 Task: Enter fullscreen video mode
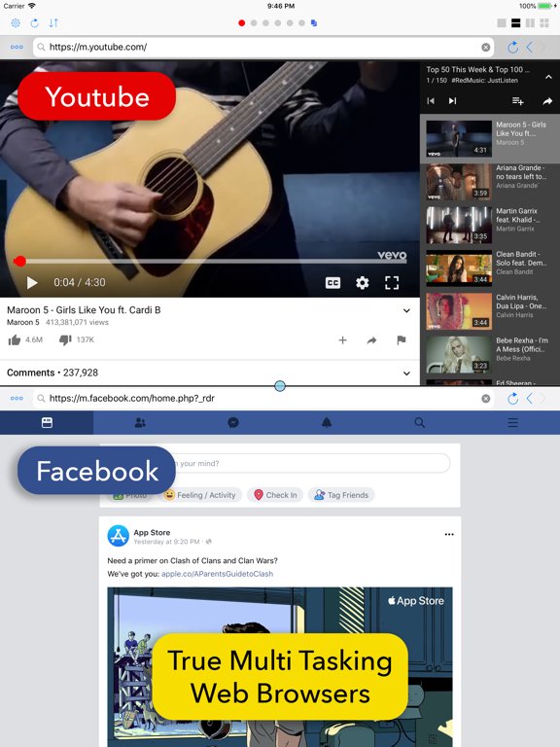coord(392,283)
